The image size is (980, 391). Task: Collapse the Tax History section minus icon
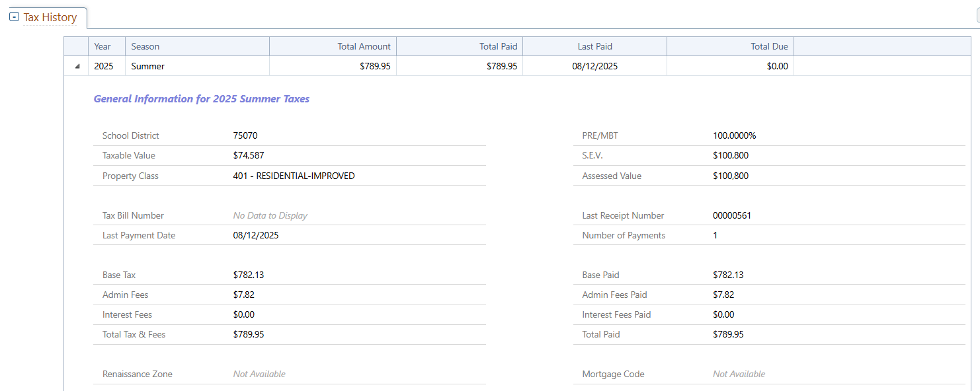click(14, 17)
